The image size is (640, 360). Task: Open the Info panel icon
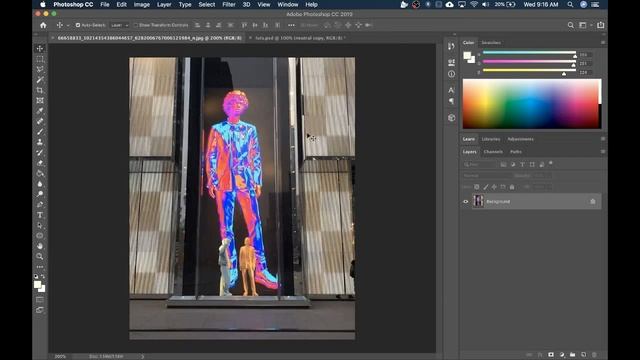(451, 74)
